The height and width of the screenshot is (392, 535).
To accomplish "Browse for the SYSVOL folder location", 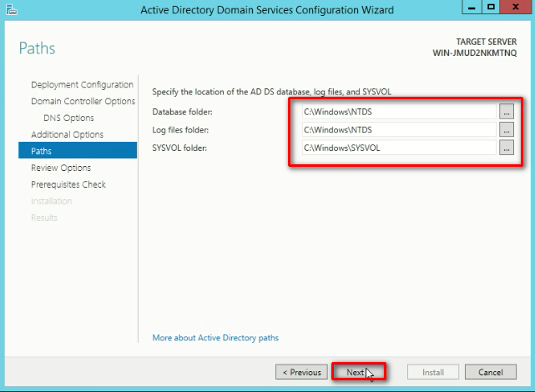I will [507, 148].
